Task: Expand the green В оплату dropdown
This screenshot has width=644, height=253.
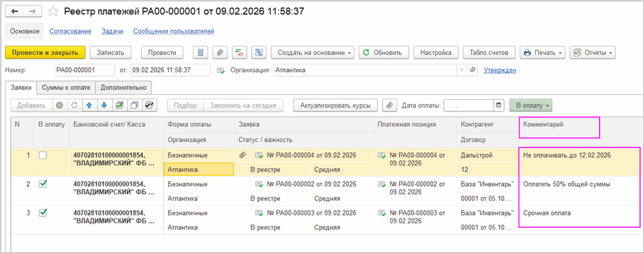Action: point(531,106)
